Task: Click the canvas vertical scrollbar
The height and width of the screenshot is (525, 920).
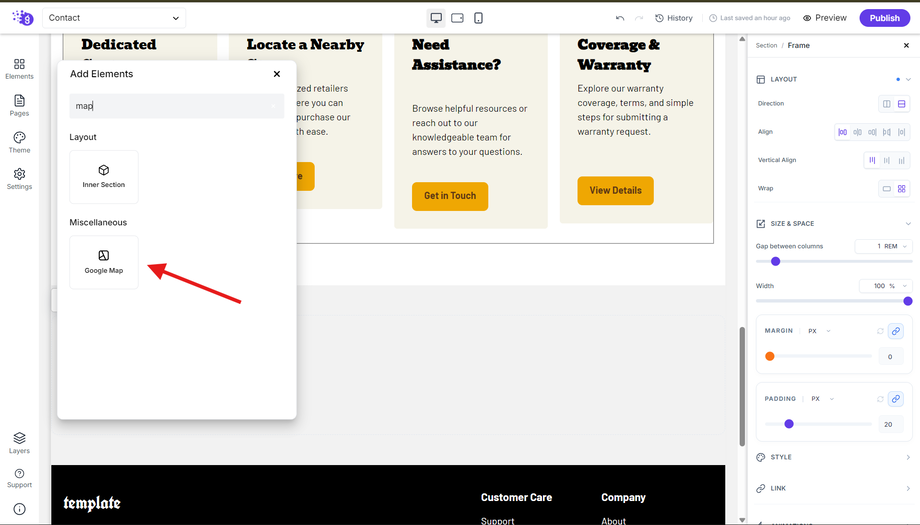Action: (742, 385)
